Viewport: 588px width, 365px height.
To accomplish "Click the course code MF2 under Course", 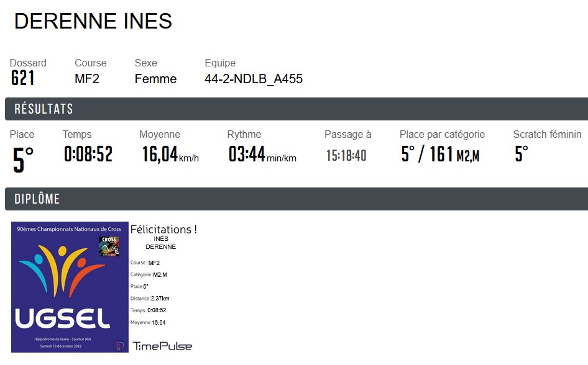I will point(87,79).
